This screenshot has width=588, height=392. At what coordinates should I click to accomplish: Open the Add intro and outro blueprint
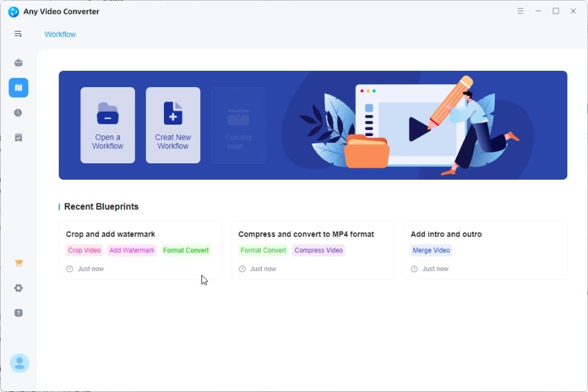pyautogui.click(x=485, y=250)
